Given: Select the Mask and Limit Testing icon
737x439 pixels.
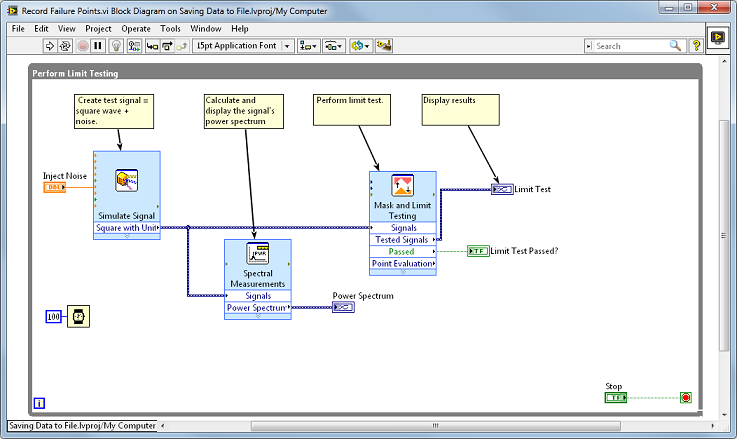Looking at the screenshot, I should [x=402, y=186].
